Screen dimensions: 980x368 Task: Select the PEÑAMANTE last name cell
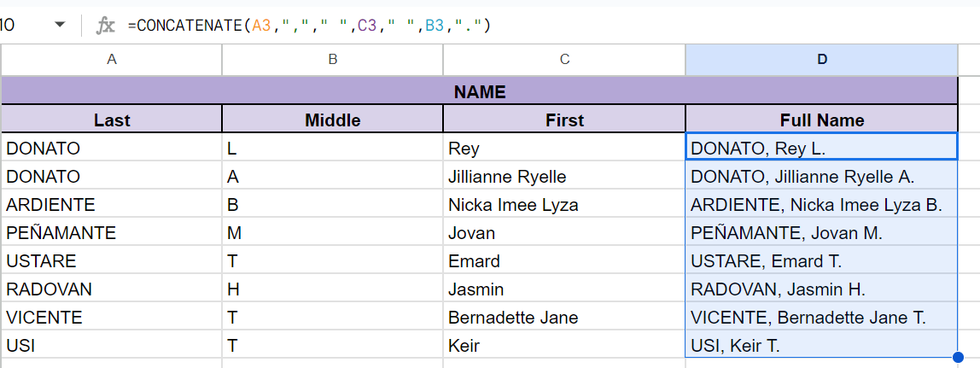tap(112, 233)
